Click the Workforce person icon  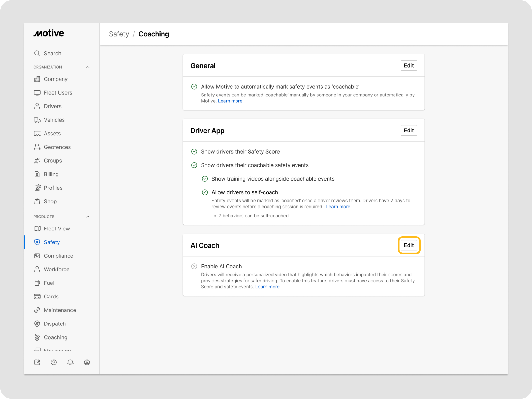[37, 269]
